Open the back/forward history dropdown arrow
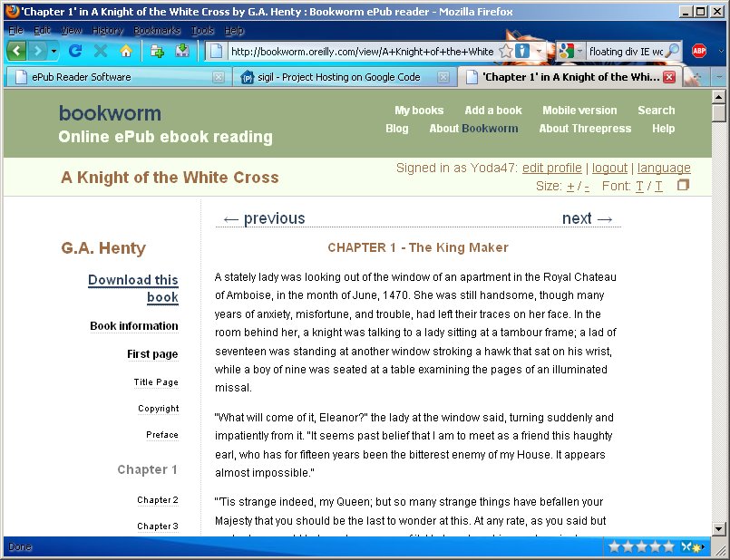The image size is (730, 560). pyautogui.click(x=54, y=51)
